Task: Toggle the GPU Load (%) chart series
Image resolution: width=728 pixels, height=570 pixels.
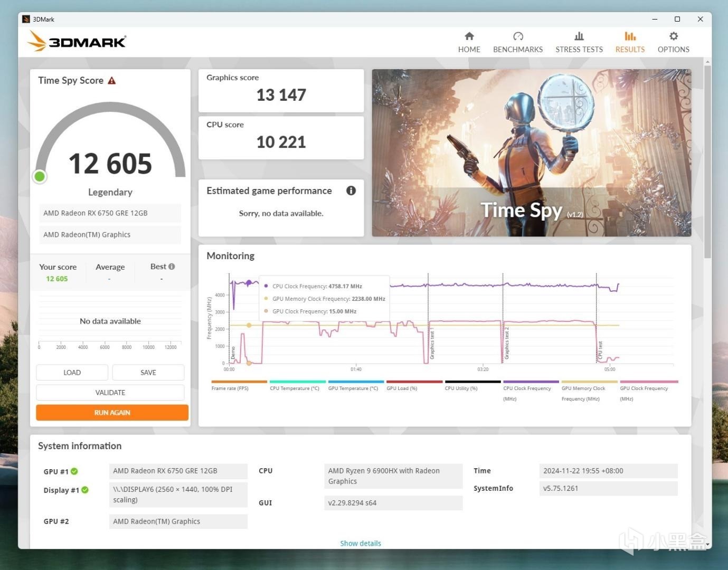Action: 414,386
